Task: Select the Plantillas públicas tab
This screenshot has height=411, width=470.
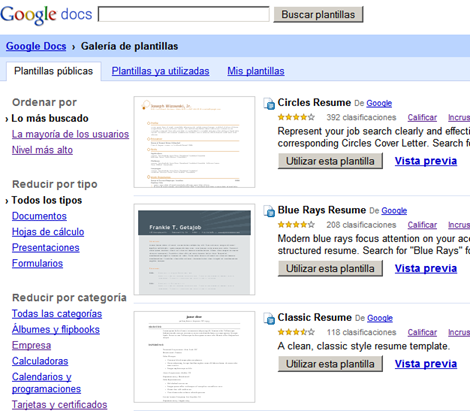Action: pyautogui.click(x=53, y=71)
